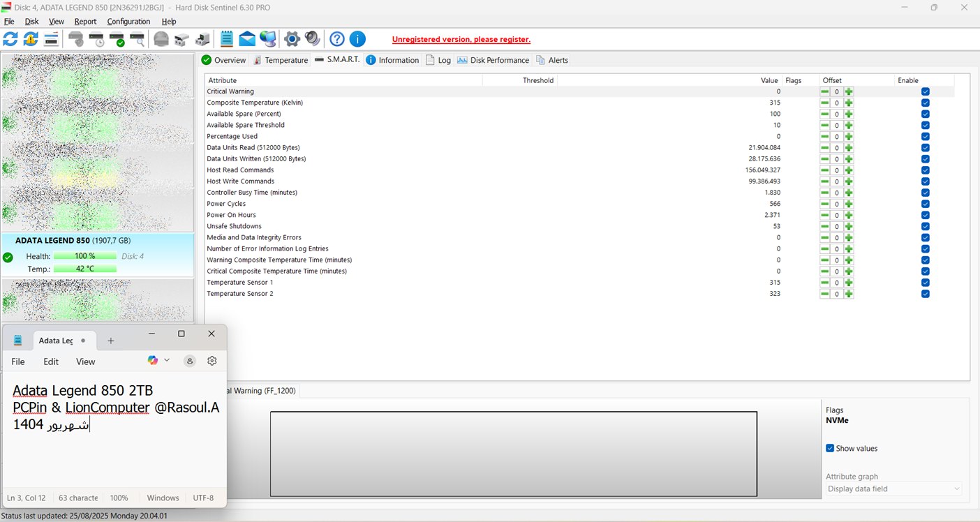Click the disk-to-disk icon before the notebook

tap(202, 39)
